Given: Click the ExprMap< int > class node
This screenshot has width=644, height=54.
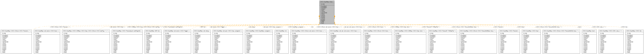Looking at the screenshot, I should pyautogui.click(x=281, y=41).
